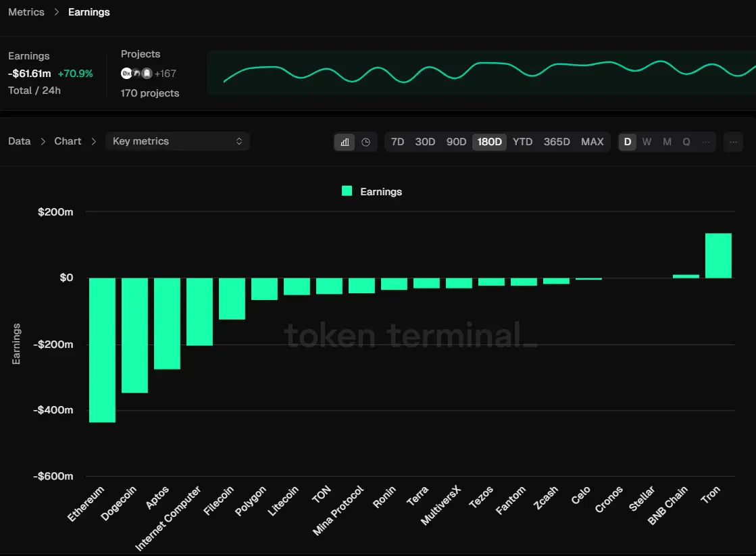The image size is (756, 556).
Task: Click the Mina Protocol axis label
Action: 338,510
